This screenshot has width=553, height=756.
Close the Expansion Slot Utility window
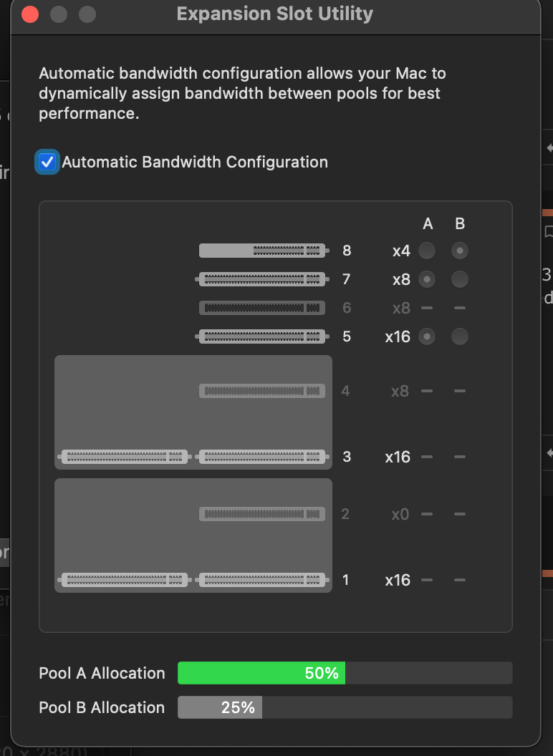click(31, 14)
